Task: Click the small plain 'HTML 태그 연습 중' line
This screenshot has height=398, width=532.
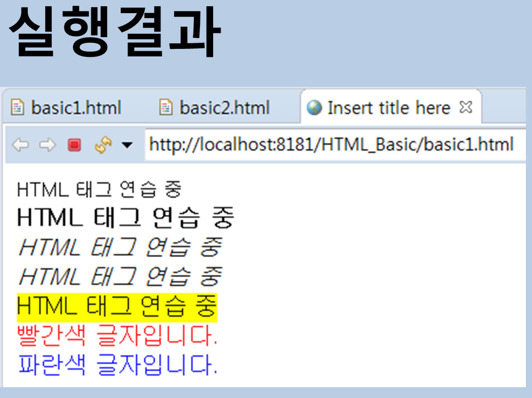Action: click(99, 189)
